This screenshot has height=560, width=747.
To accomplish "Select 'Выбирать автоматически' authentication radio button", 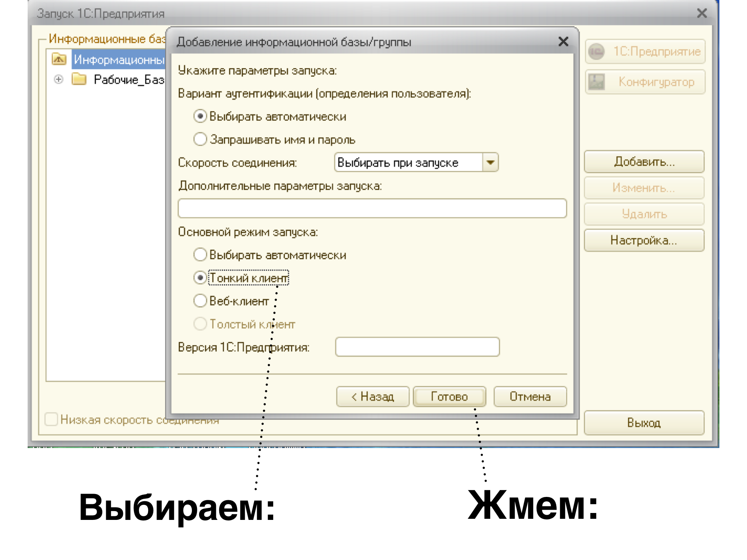I will click(200, 116).
